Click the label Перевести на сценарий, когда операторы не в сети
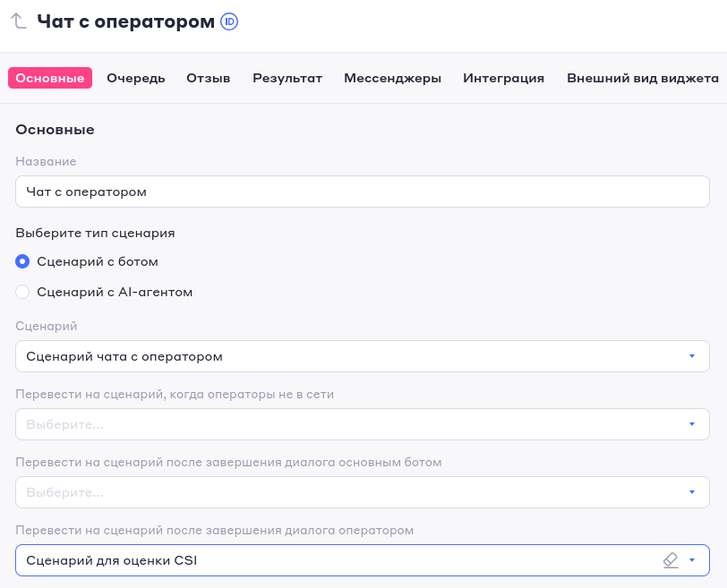Viewport: 727px width, 588px height. pos(175,395)
